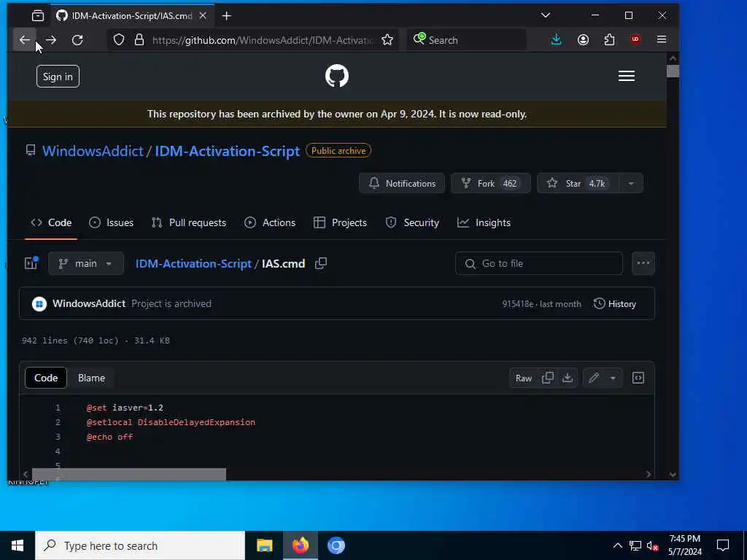This screenshot has width=747, height=560.
Task: Click the Notifications button
Action: pos(402,183)
